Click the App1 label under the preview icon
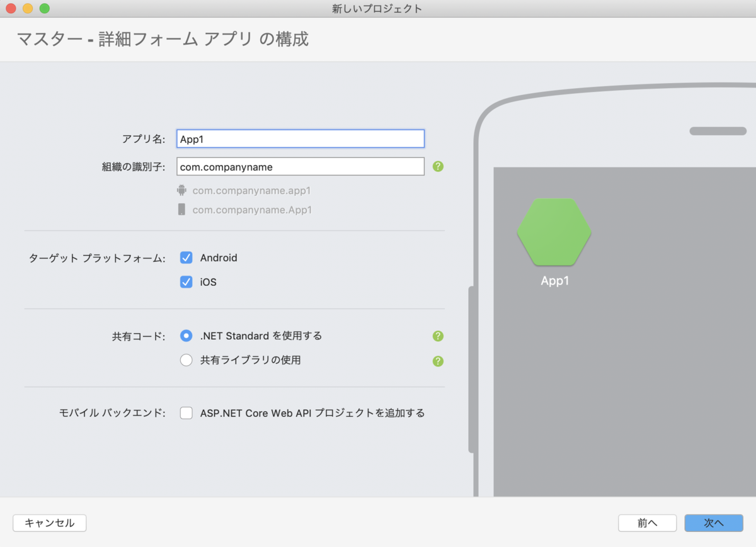 coord(554,281)
